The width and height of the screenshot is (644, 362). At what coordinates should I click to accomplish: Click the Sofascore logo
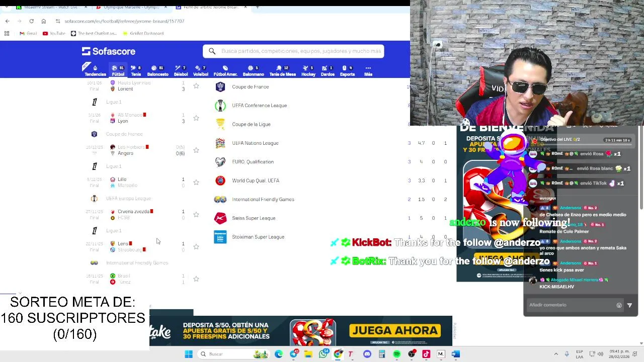coord(109,51)
